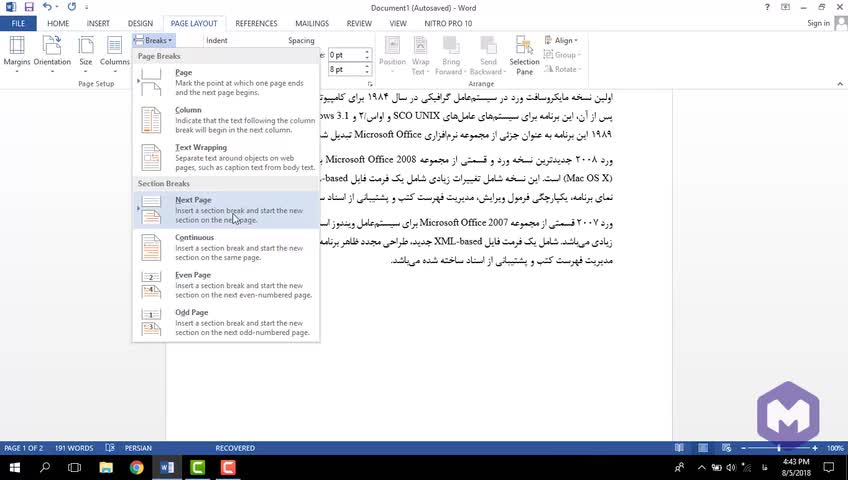Open the Action Center notifications icon
This screenshot has width=848, height=480.
tap(829, 468)
